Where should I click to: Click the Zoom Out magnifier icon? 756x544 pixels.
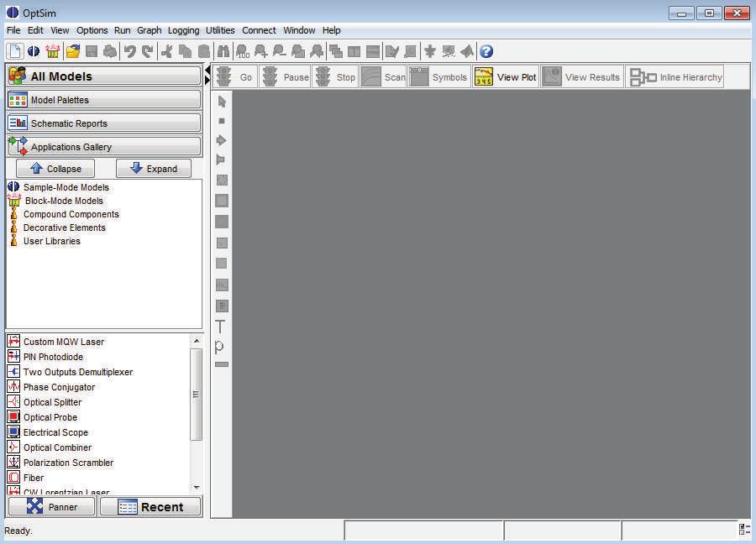pyautogui.click(x=279, y=51)
